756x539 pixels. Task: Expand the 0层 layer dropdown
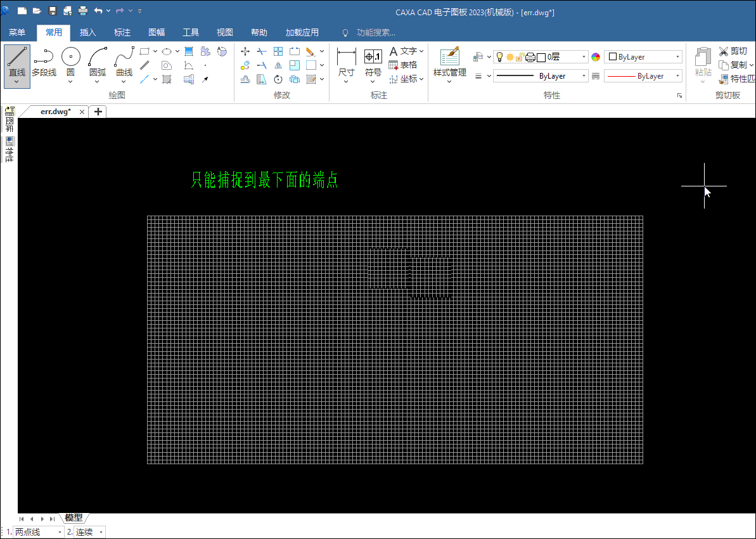point(584,57)
